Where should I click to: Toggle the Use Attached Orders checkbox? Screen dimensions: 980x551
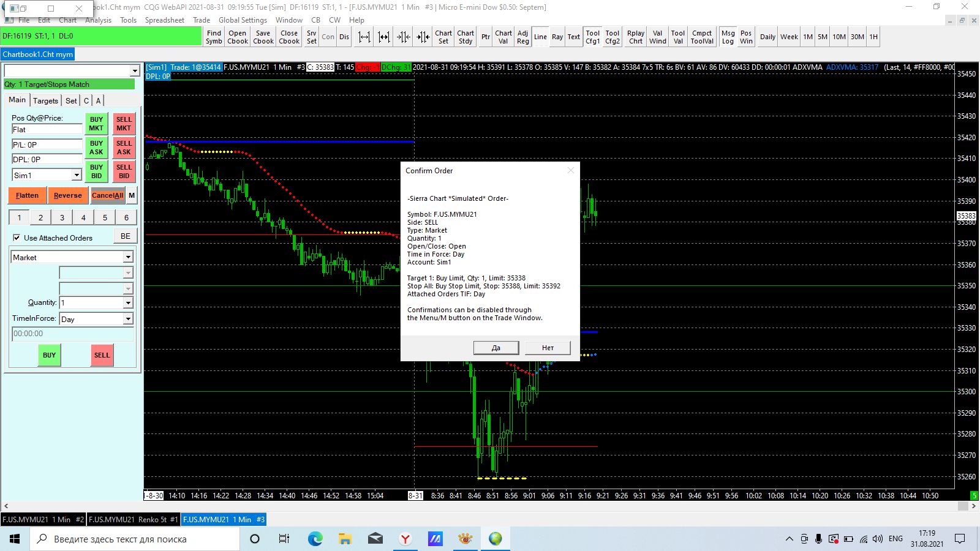17,238
